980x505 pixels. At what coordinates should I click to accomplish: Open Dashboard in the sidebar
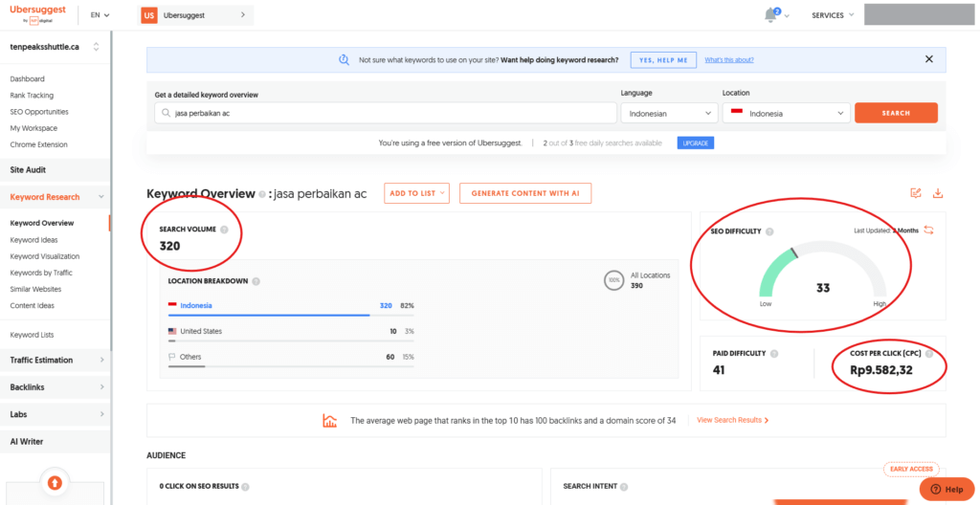(x=28, y=78)
